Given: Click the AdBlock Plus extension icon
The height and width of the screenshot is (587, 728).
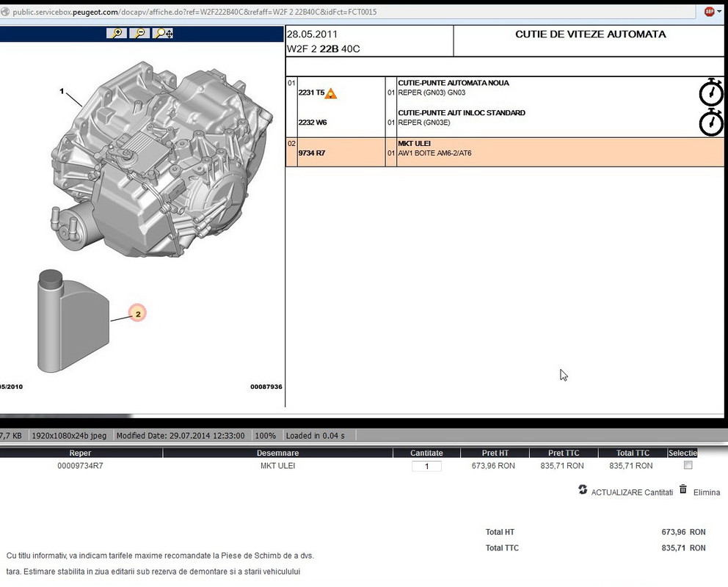Looking at the screenshot, I should (709, 12).
